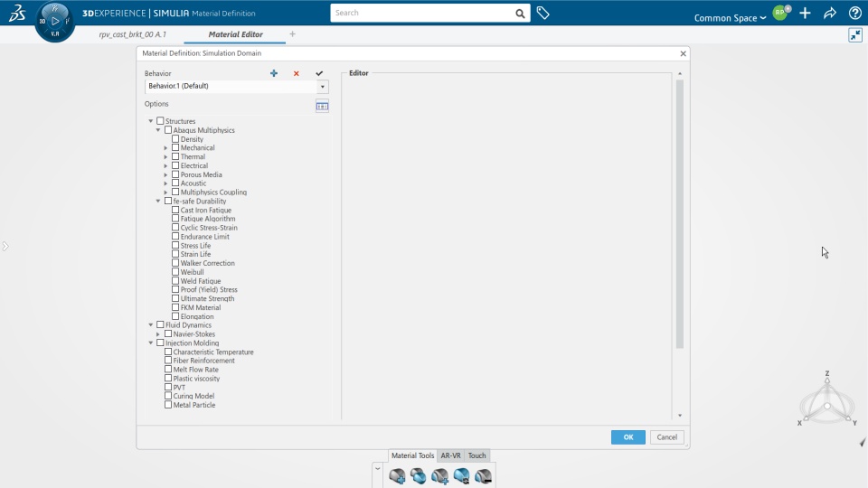Collapse the Structures tree node
Viewport: 868px width, 488px height.
(x=151, y=120)
